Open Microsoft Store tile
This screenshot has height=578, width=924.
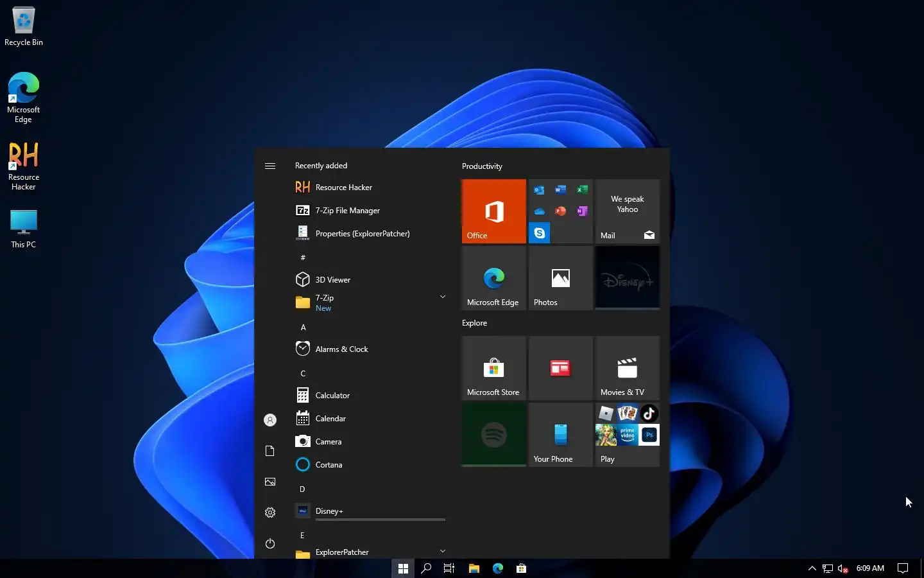pos(494,368)
